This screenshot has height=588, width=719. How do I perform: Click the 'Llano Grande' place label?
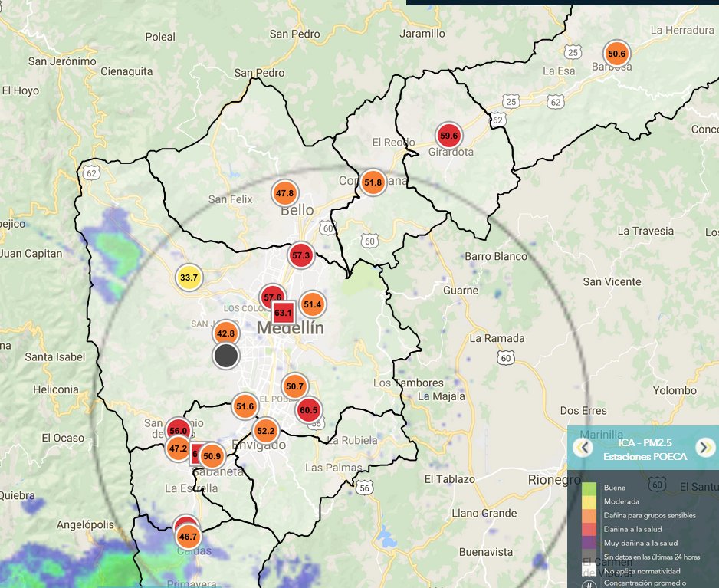pos(484,513)
